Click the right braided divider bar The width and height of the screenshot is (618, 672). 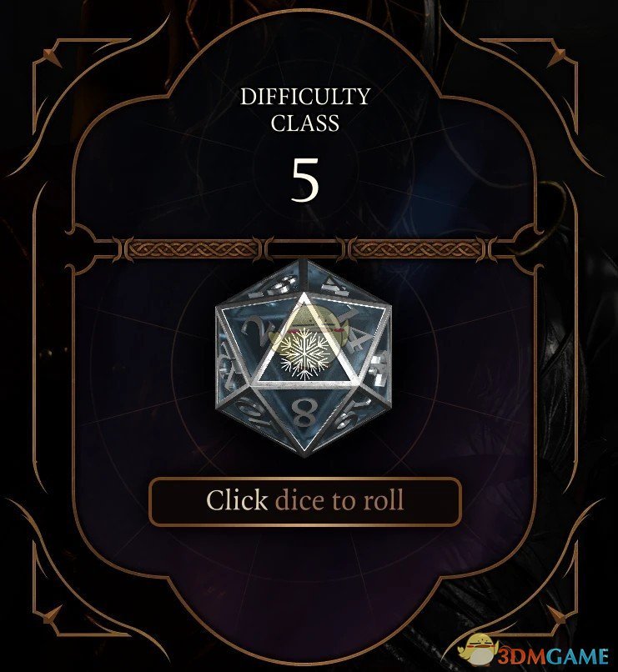[x=418, y=249]
